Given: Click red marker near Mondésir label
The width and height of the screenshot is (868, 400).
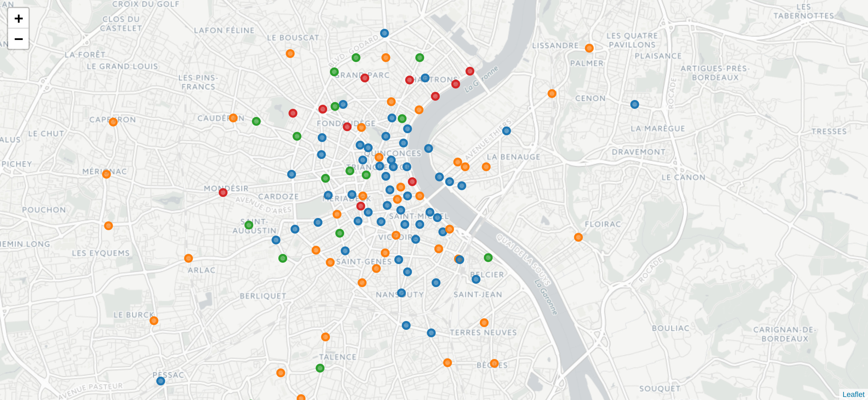Looking at the screenshot, I should pyautogui.click(x=223, y=193).
